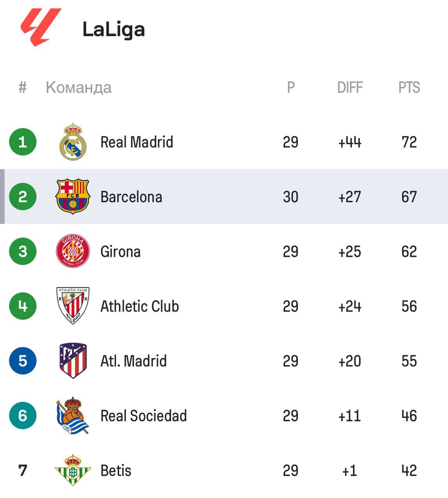Tap the Barcelona club crest

[73, 196]
